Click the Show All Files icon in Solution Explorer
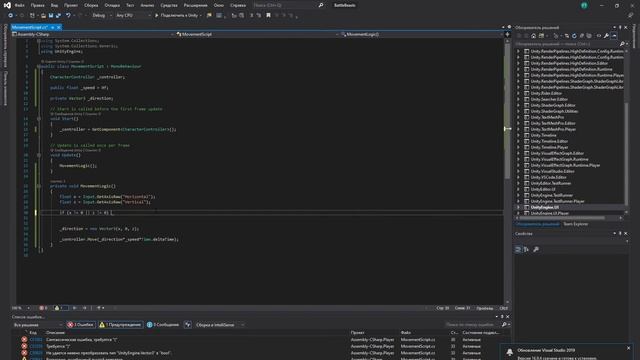This screenshot has height=360, width=640. coord(589,36)
